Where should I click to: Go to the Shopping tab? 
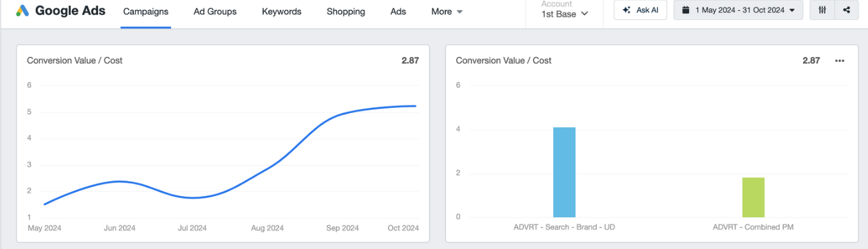[346, 11]
